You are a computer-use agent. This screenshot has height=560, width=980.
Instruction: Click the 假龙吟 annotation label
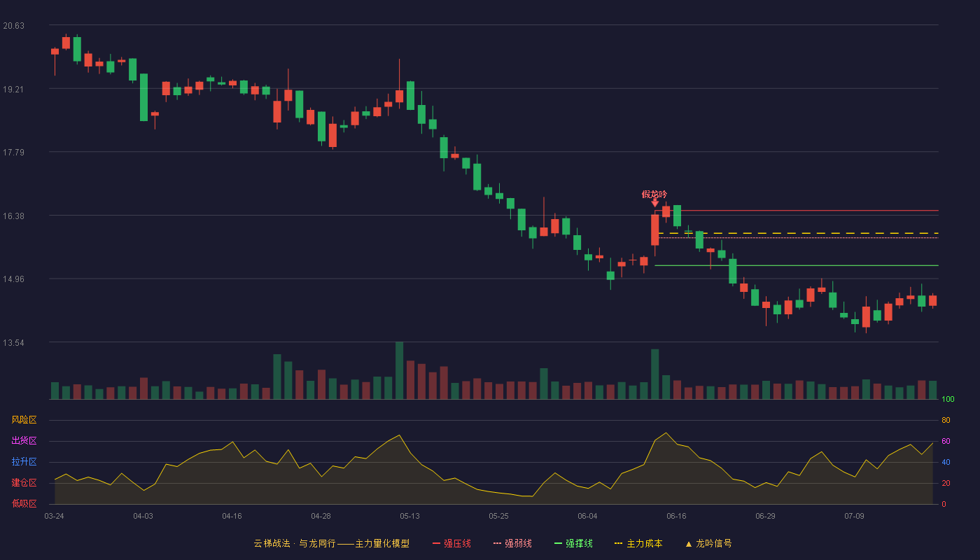click(x=654, y=194)
